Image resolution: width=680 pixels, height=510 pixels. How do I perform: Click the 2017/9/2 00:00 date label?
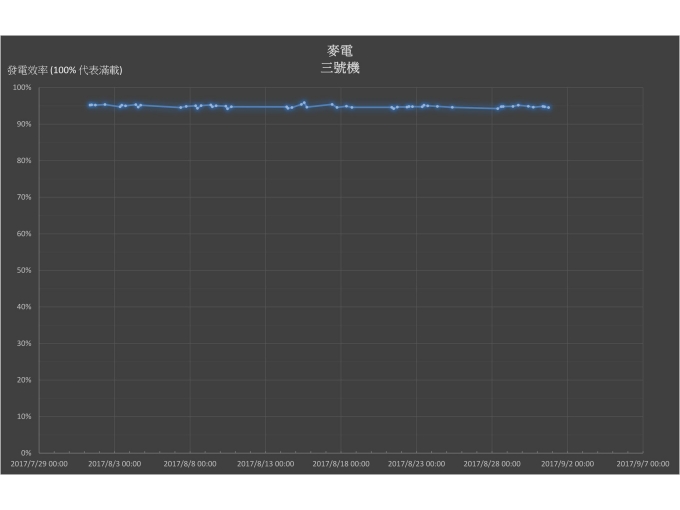[567, 464]
